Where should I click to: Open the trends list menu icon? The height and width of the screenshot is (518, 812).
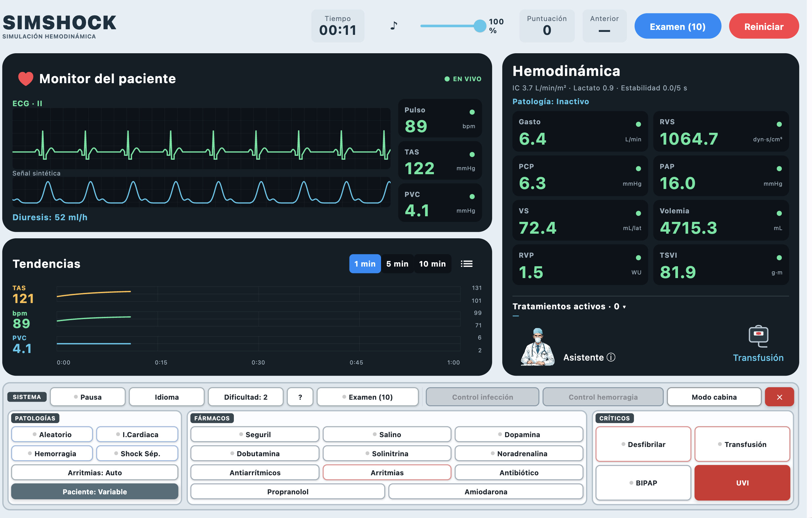(467, 264)
